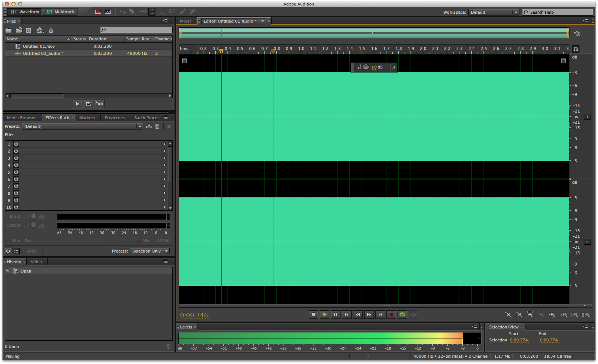Image resolution: width=598 pixels, height=364 pixels.
Task: Open the Mixer tab
Action: tap(186, 21)
